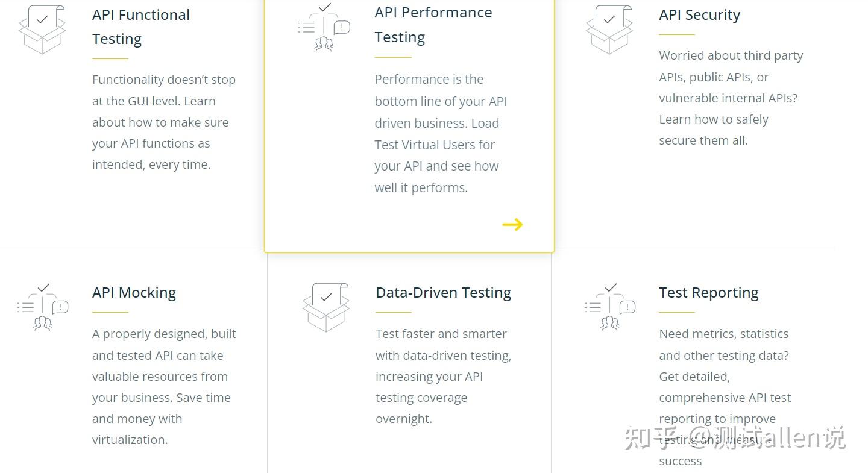The height and width of the screenshot is (473, 868).
Task: Open the API Functional Testing heading
Action: (141, 27)
